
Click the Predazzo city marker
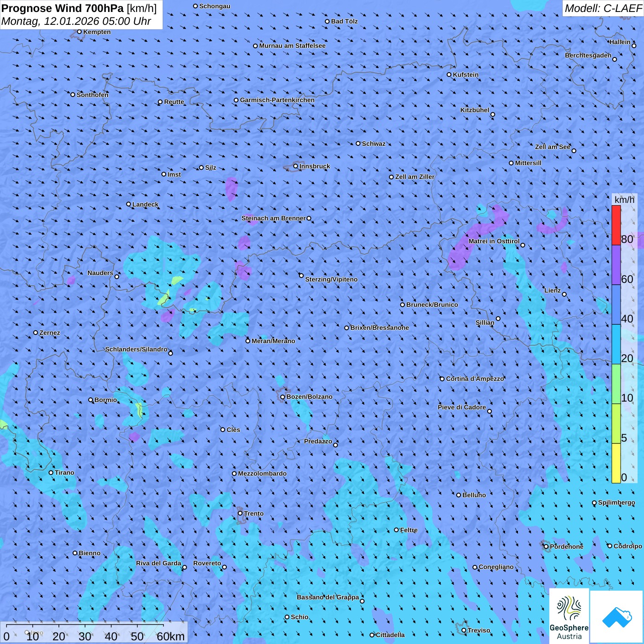pos(335,445)
